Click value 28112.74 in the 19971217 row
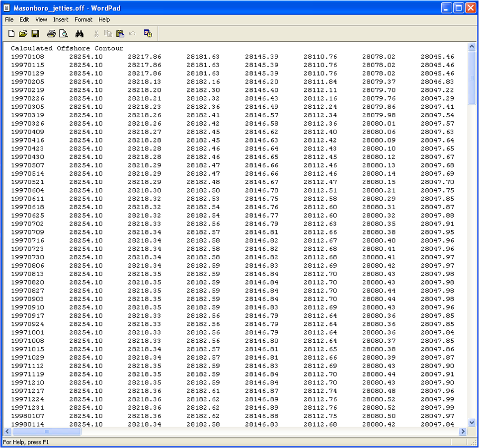This screenshot has width=479, height=448. 320,391
